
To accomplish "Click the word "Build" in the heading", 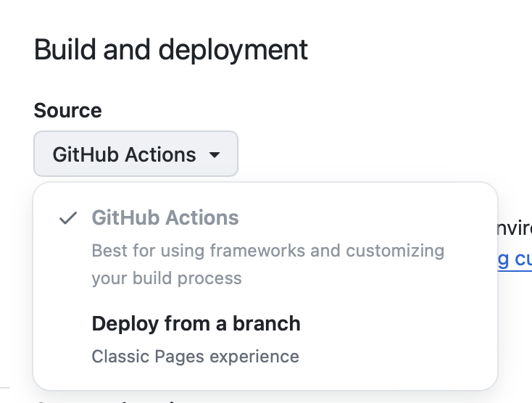I will click(x=63, y=49).
